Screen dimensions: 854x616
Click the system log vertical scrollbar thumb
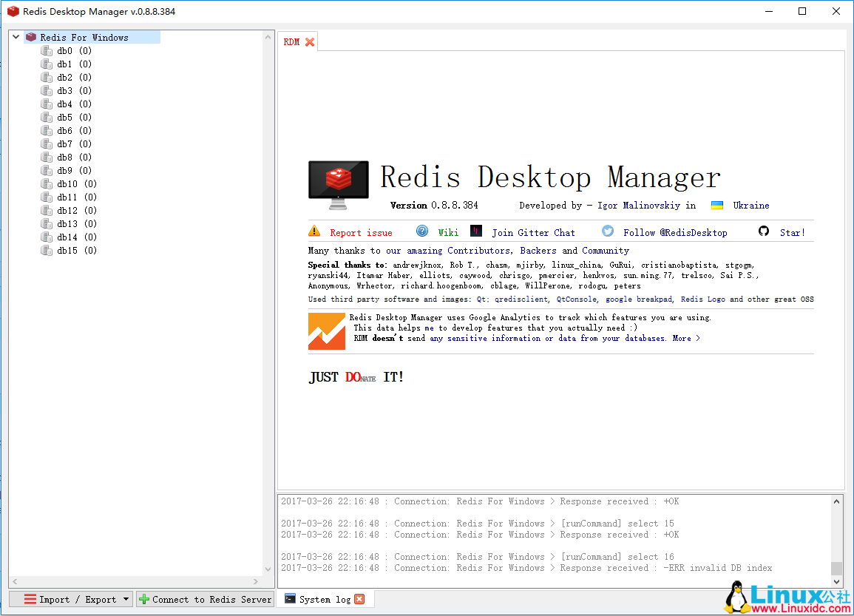pyautogui.click(x=836, y=568)
